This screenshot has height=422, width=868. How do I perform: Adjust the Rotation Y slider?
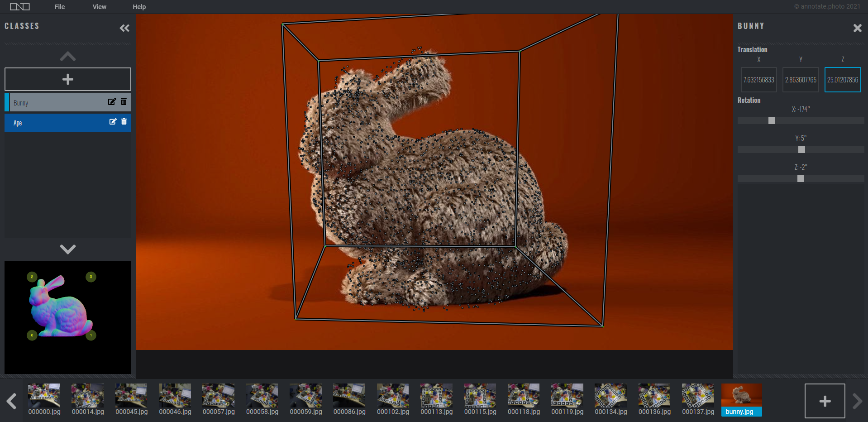pyautogui.click(x=801, y=150)
